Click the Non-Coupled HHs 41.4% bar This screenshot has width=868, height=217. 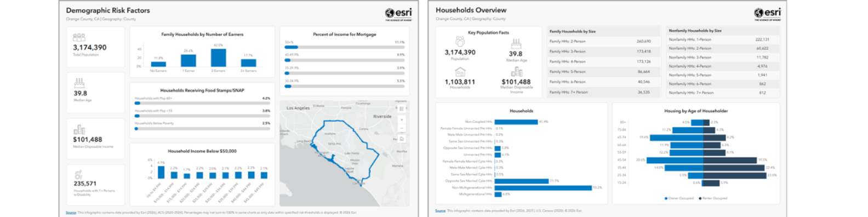516,122
